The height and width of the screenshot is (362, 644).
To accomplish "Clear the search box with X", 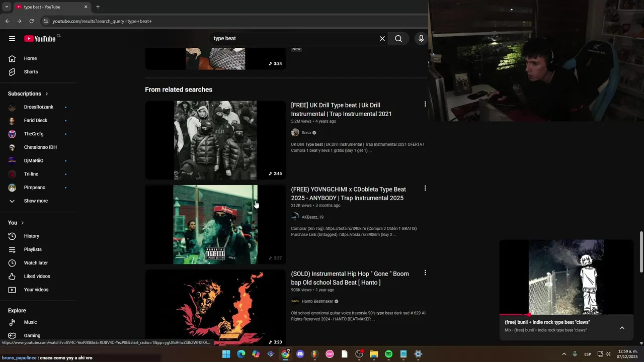I will (382, 39).
